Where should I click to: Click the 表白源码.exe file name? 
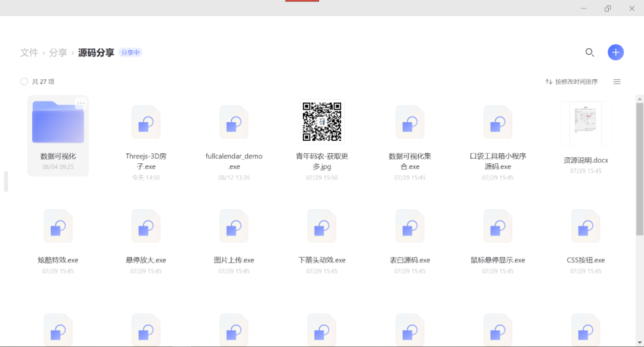410,260
